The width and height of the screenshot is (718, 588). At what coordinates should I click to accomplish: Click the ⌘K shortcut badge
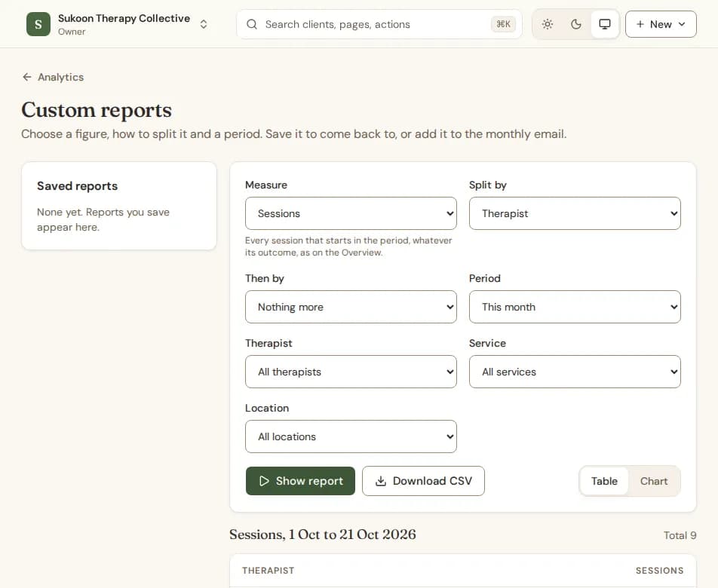point(503,24)
